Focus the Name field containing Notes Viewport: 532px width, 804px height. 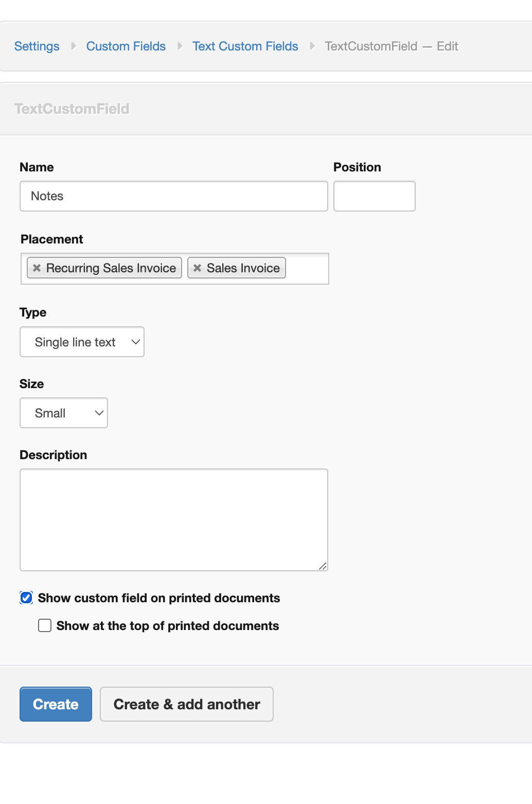174,196
